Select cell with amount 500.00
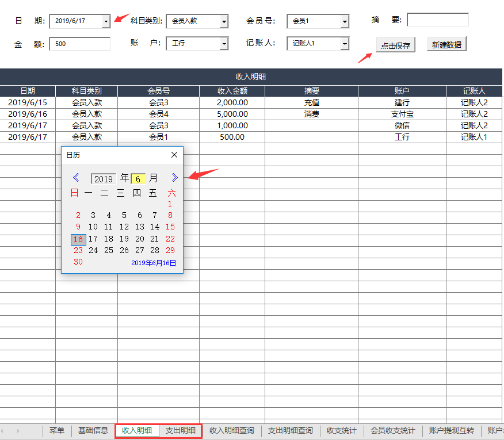Viewport: 504px width, 440px height. [x=232, y=137]
